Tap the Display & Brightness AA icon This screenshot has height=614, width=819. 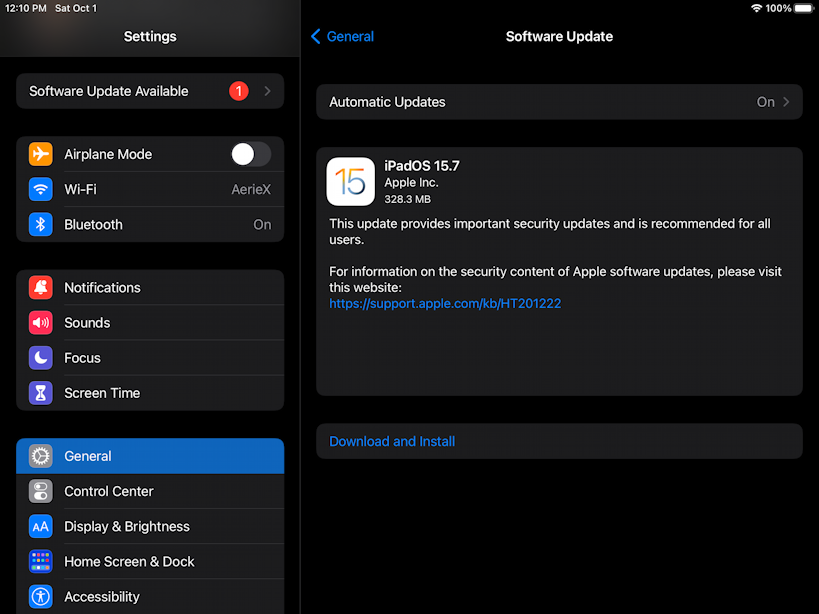pyautogui.click(x=41, y=526)
